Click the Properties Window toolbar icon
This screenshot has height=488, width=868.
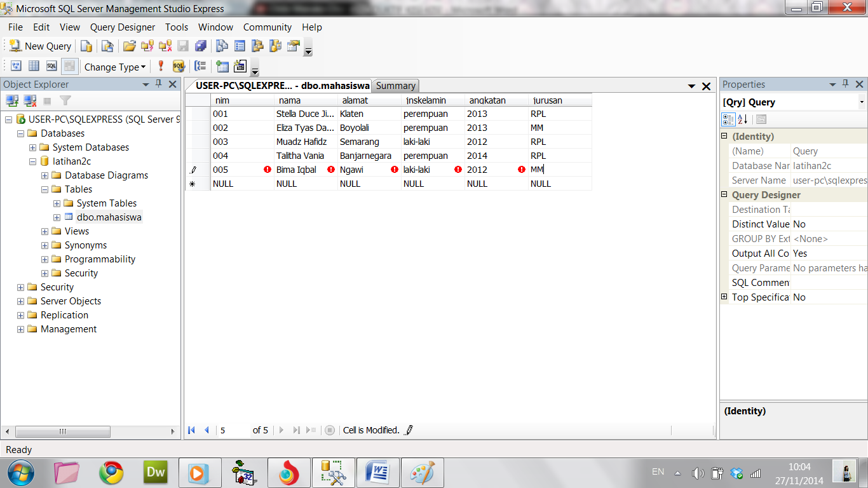point(293,46)
